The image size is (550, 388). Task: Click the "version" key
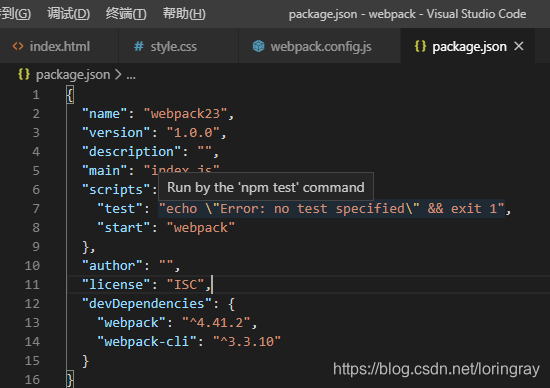116,133
